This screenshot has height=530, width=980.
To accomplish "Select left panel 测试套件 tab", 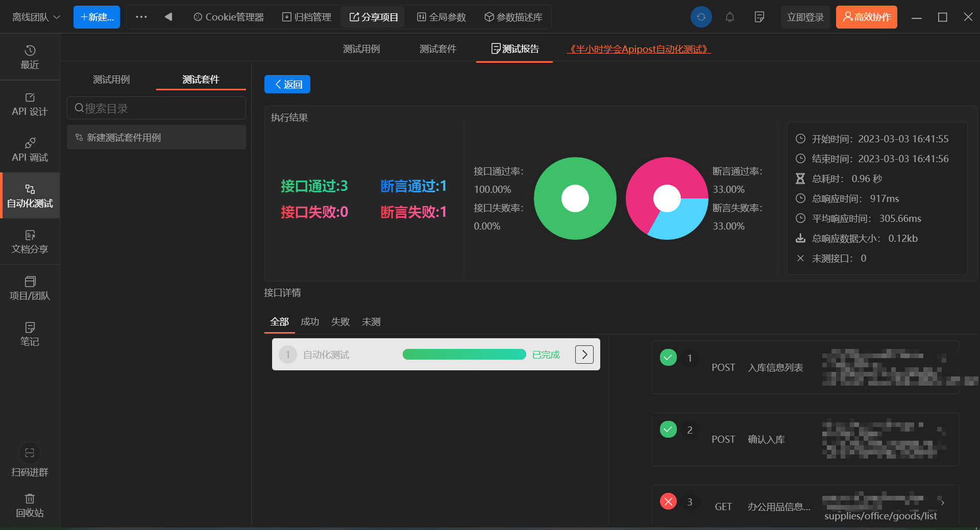I will pyautogui.click(x=201, y=80).
